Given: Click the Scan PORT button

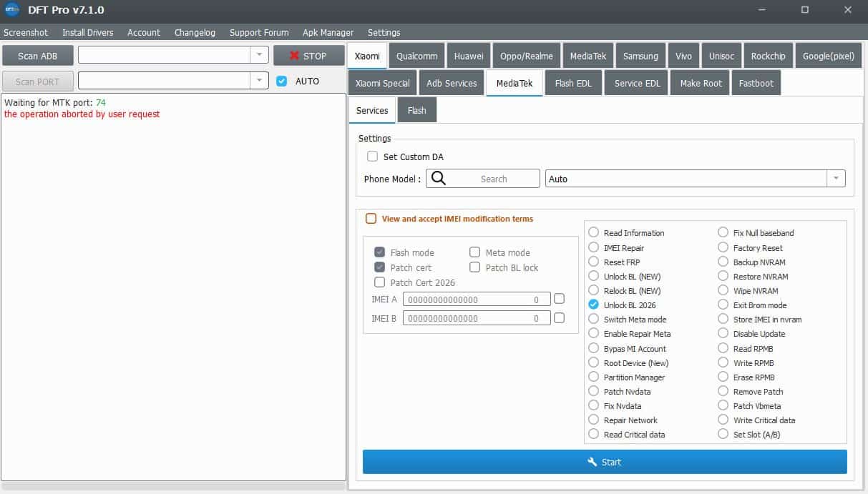Looking at the screenshot, I should pyautogui.click(x=38, y=81).
